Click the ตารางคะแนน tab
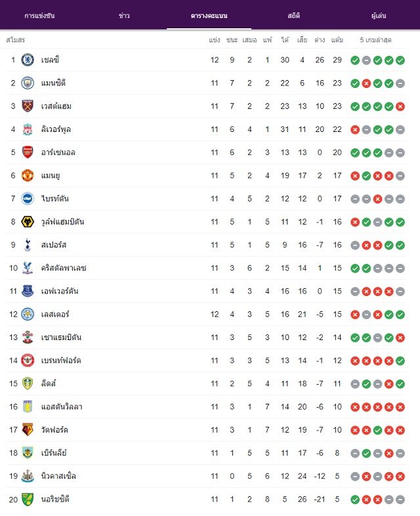The height and width of the screenshot is (516, 420). click(209, 16)
